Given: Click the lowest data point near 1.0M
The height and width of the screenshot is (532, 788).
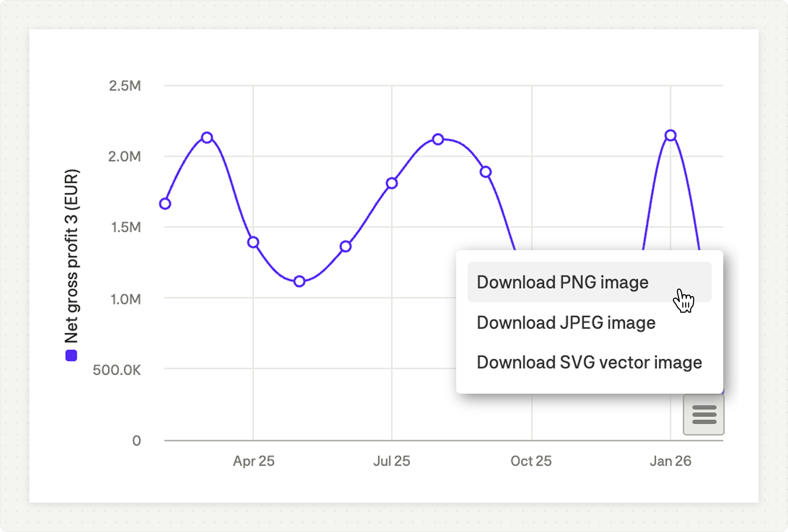Looking at the screenshot, I should click(299, 281).
